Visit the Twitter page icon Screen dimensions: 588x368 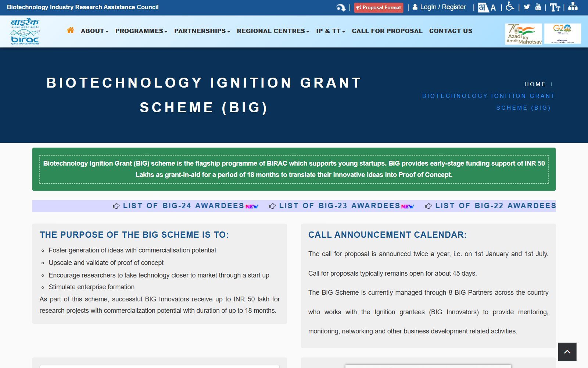click(x=527, y=7)
